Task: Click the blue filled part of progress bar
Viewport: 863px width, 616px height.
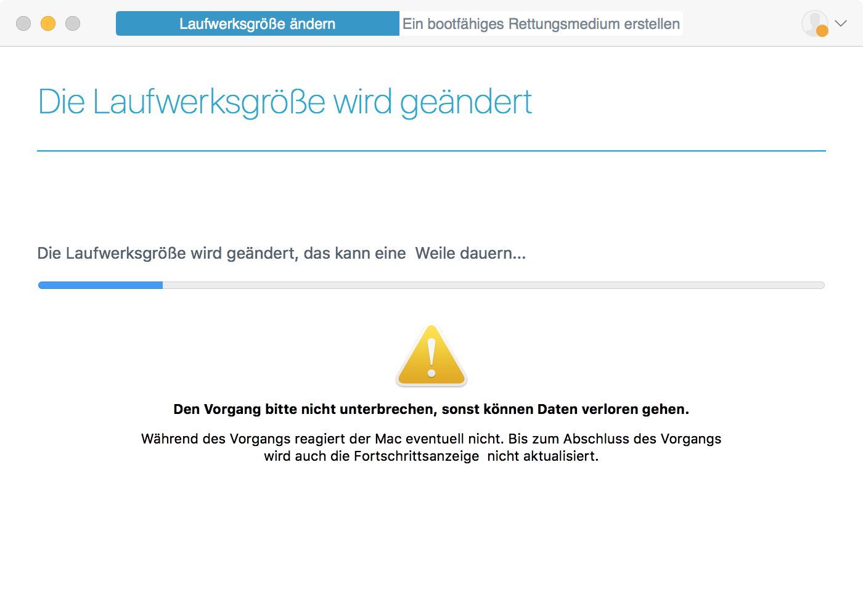Action: point(100,285)
